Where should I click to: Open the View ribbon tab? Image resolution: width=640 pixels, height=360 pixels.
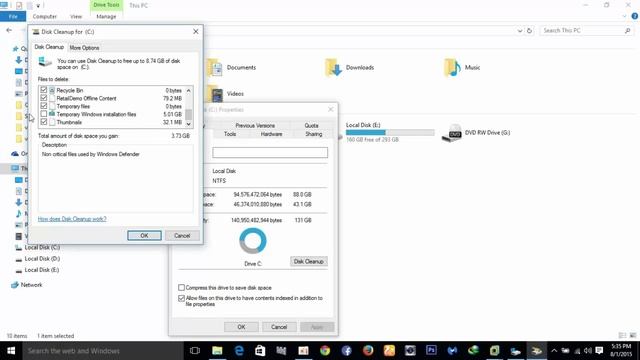[x=76, y=16]
